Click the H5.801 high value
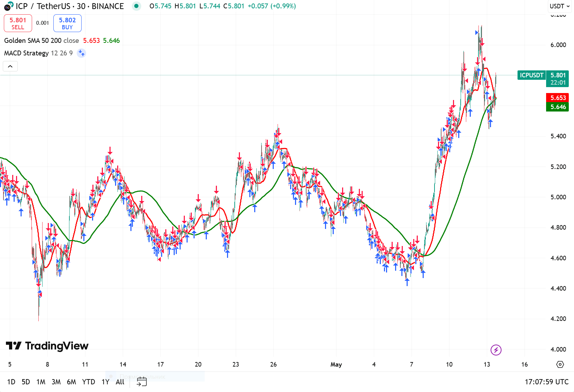This screenshot has width=574, height=392. (185, 6)
